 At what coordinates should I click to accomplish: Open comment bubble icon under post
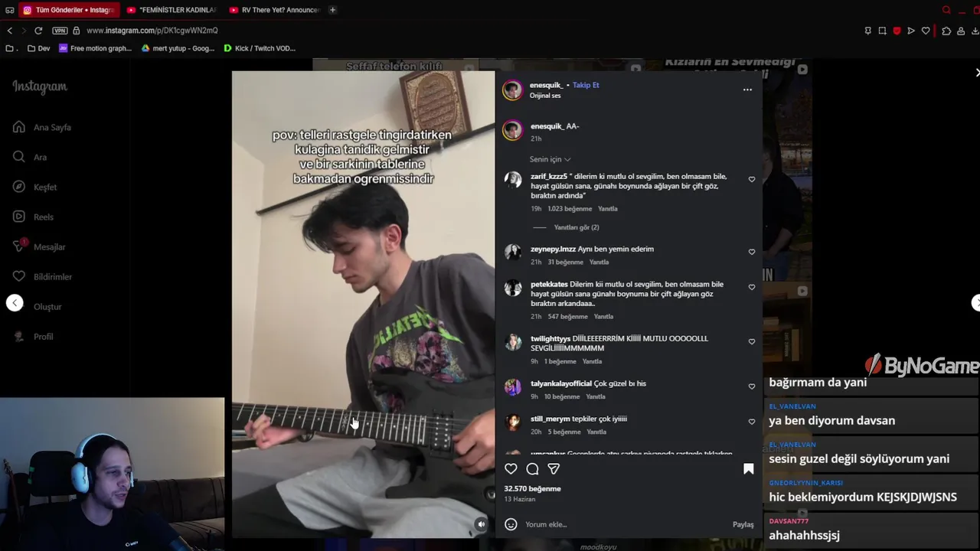pos(532,469)
